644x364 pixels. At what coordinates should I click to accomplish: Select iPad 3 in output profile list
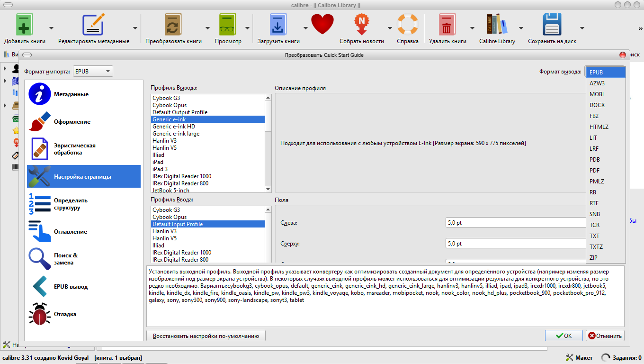[160, 169]
